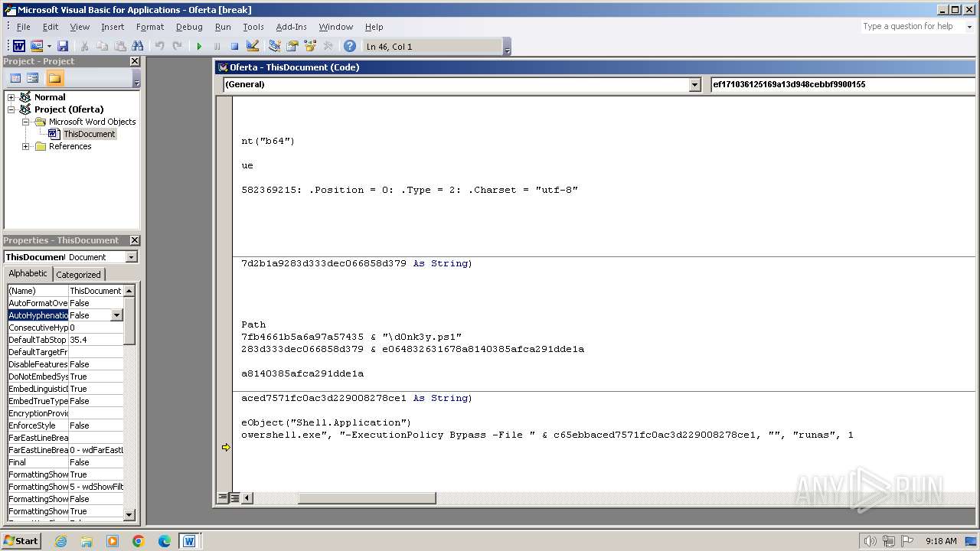Open the AutoHyphenation value dropdown

pos(116,315)
